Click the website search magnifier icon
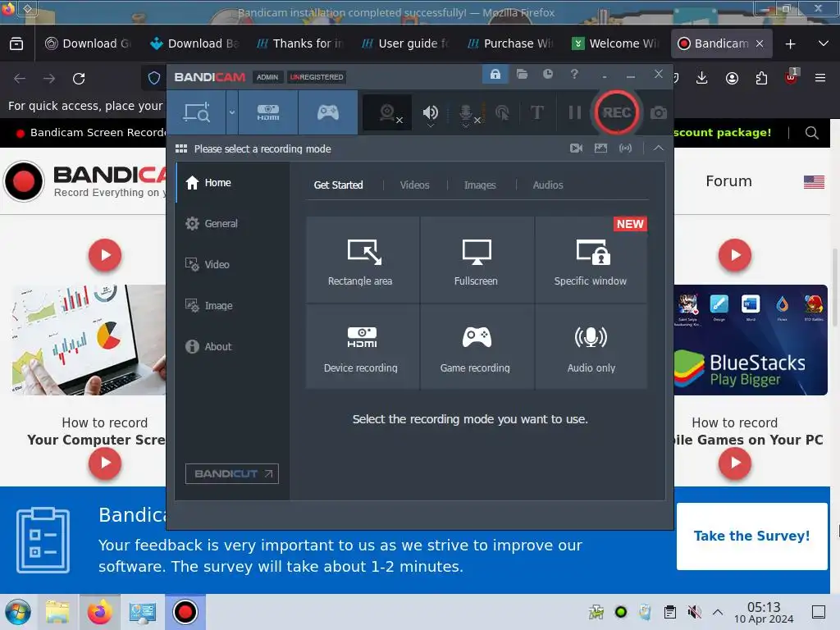The height and width of the screenshot is (630, 840). click(x=811, y=132)
